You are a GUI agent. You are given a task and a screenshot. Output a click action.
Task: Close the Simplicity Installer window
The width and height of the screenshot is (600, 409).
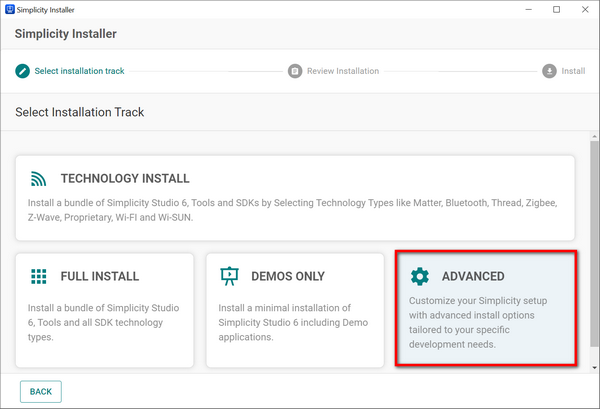click(585, 10)
